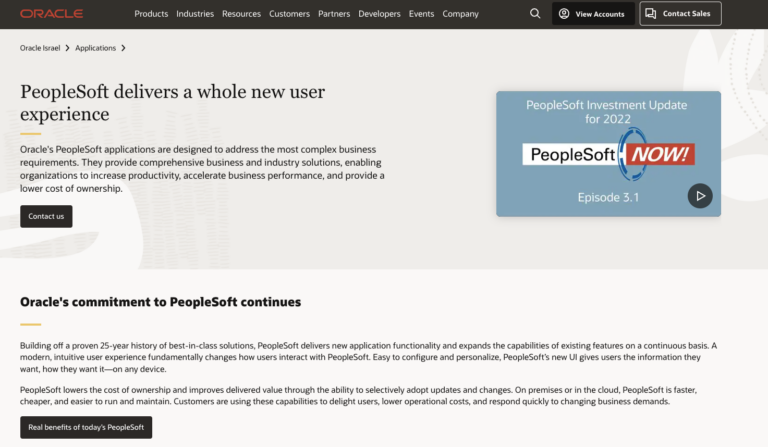Open the Products menu

[151, 14]
